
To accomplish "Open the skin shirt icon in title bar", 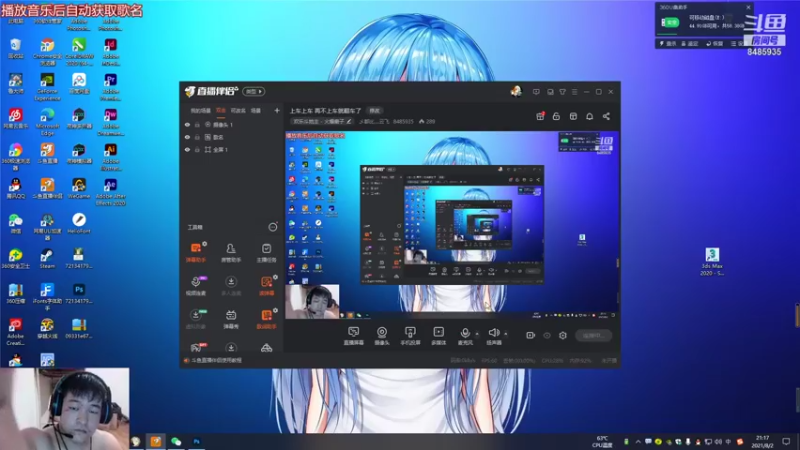I will (562, 92).
